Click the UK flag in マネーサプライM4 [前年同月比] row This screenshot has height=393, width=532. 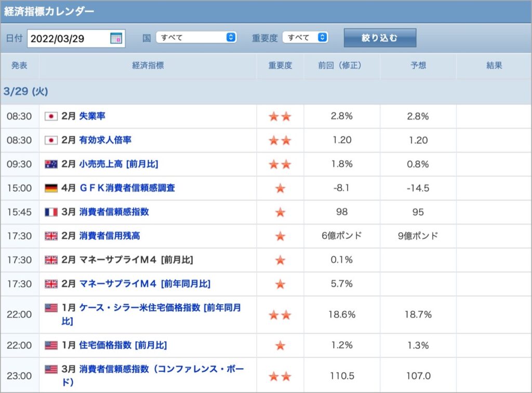point(51,284)
